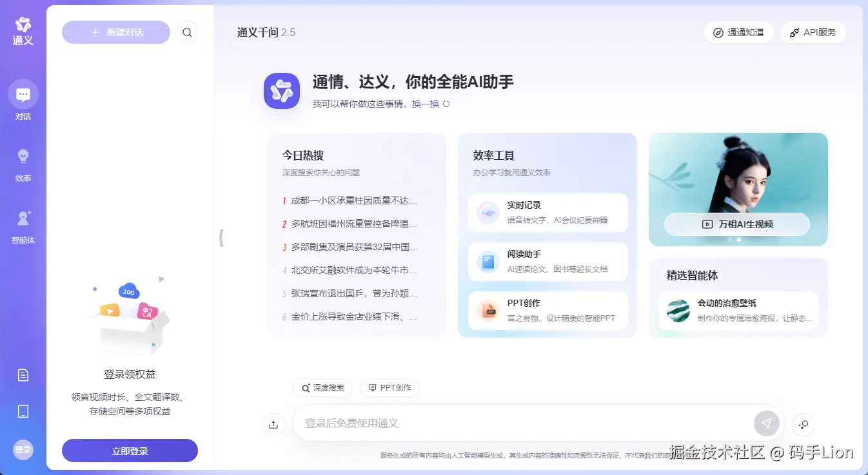Image resolution: width=868 pixels, height=475 pixels.
Task: Click the 今日热搜 heading
Action: click(303, 155)
